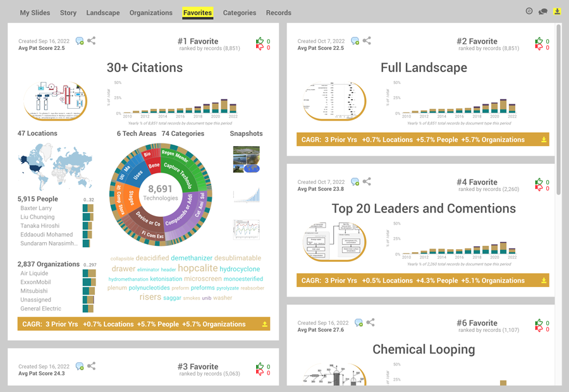The height and width of the screenshot is (392, 569).
Task: Click the share icon on the #3 Favorite card
Action: click(x=91, y=366)
